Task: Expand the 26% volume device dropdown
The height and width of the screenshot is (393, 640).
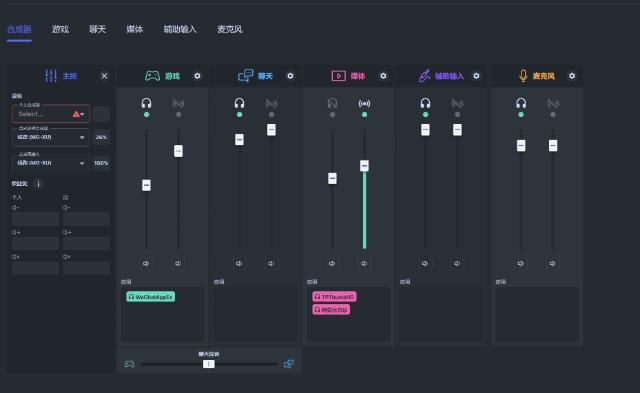Action: click(x=51, y=137)
